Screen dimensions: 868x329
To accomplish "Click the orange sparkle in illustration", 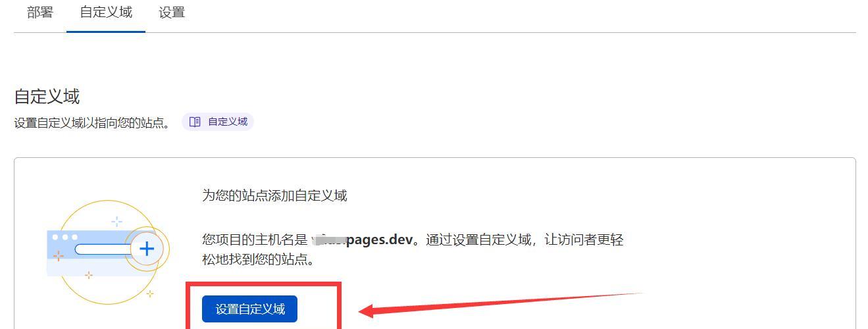I will 59,256.
